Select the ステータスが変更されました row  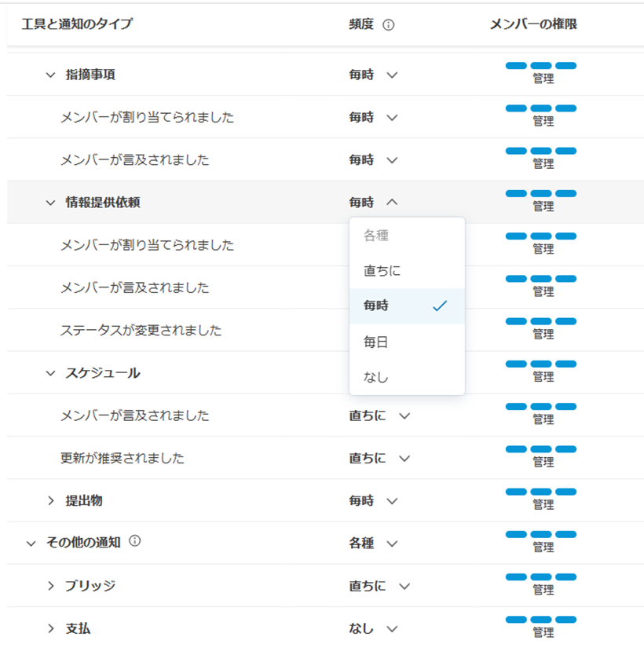tap(141, 330)
